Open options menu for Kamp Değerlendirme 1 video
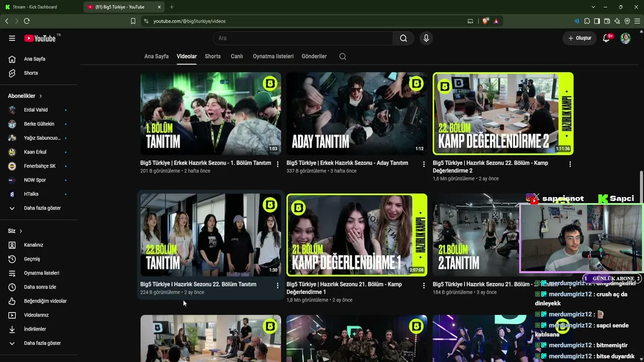This screenshot has height=362, width=644. [424, 286]
